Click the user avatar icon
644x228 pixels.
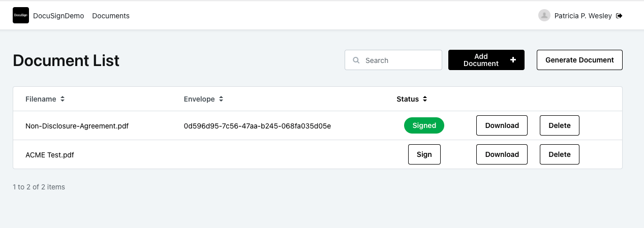(x=544, y=15)
